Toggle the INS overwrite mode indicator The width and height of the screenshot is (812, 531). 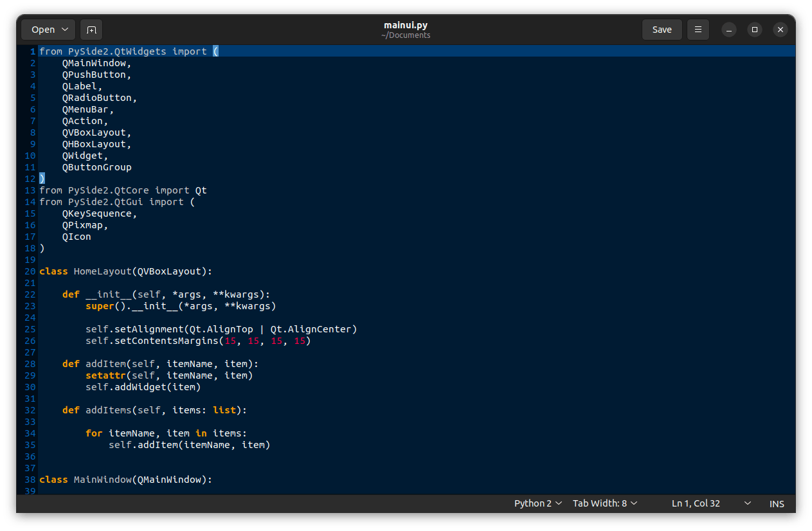pyautogui.click(x=777, y=504)
